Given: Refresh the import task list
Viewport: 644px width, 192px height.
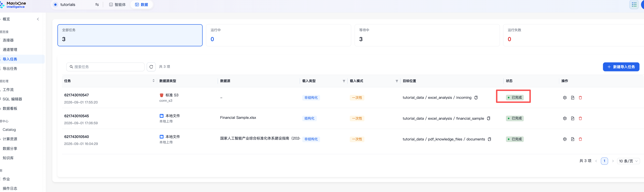Looking at the screenshot, I should pyautogui.click(x=151, y=67).
